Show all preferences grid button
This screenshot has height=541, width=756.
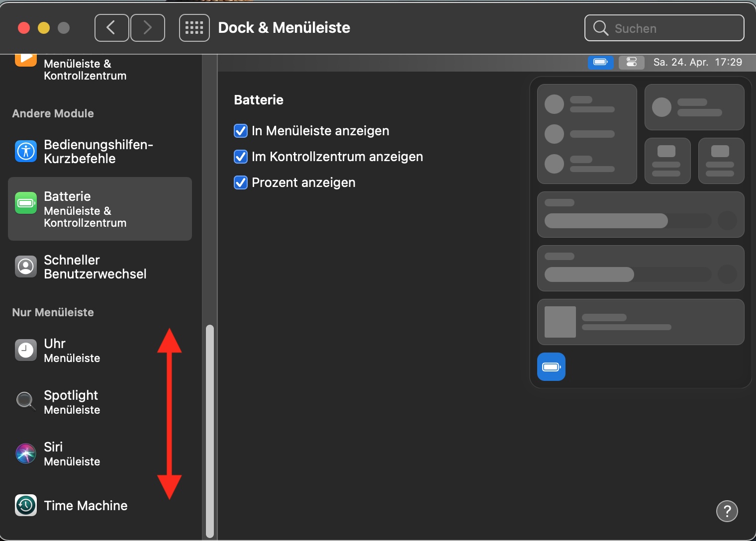click(x=194, y=28)
